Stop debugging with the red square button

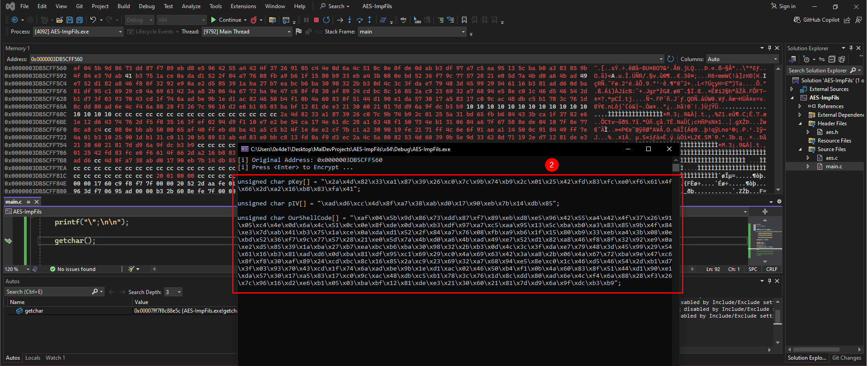point(316,20)
